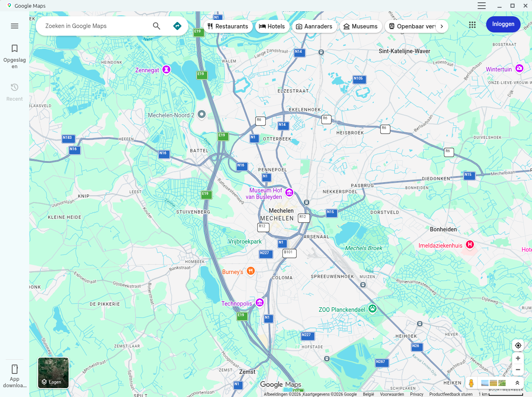Select the Technopolis museum marker

(260, 302)
